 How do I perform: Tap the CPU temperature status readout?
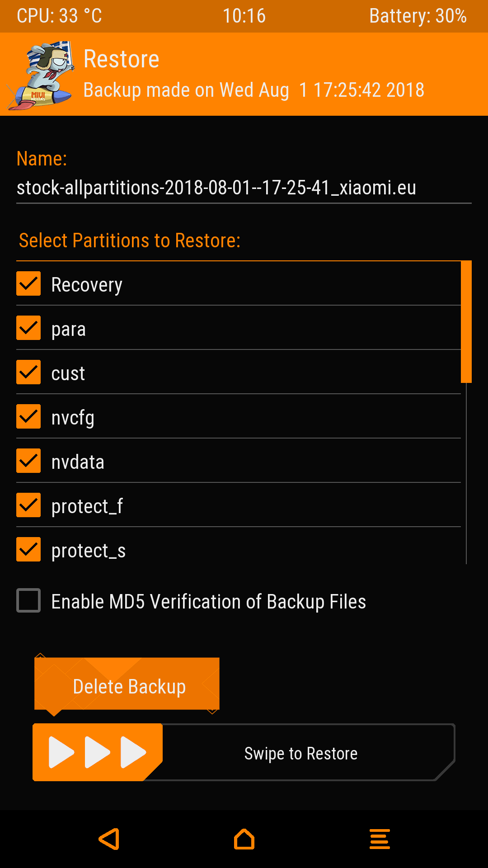[x=59, y=16]
